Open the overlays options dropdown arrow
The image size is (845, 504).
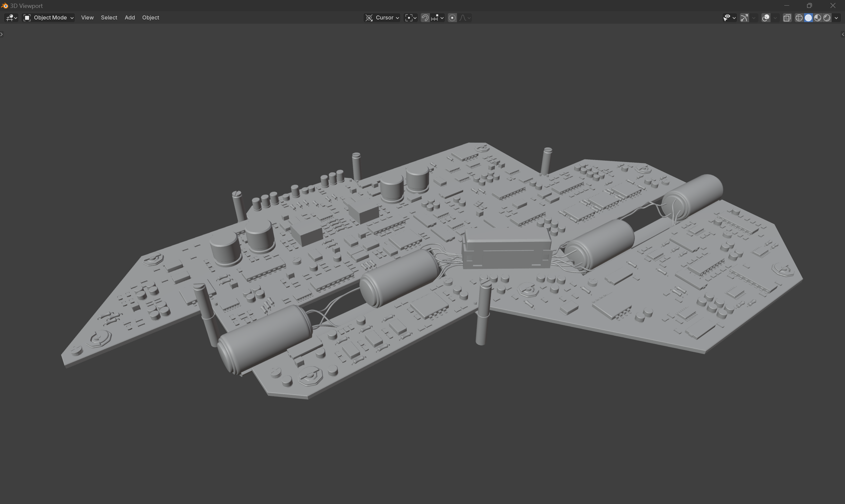[775, 18]
